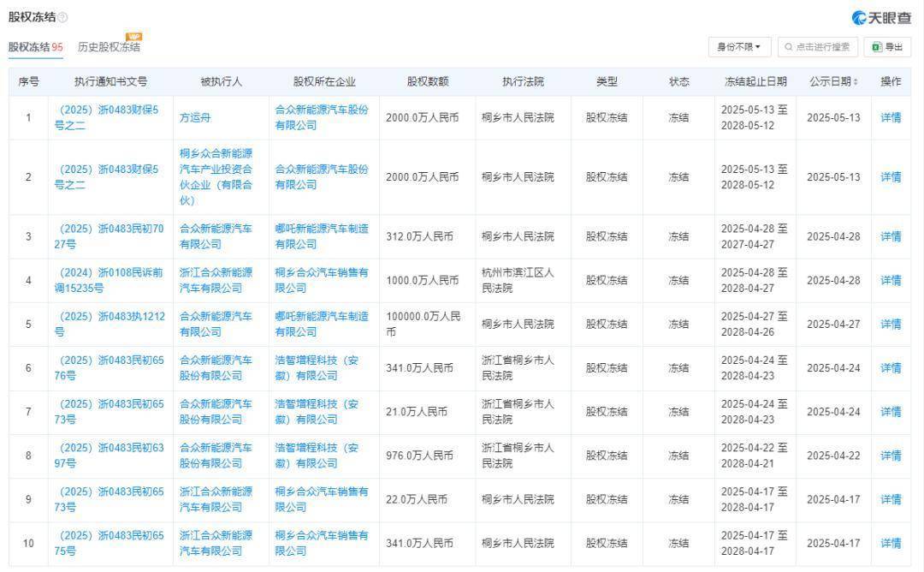
Task: Open 详情 for row 1 方运舟
Action: 891,118
